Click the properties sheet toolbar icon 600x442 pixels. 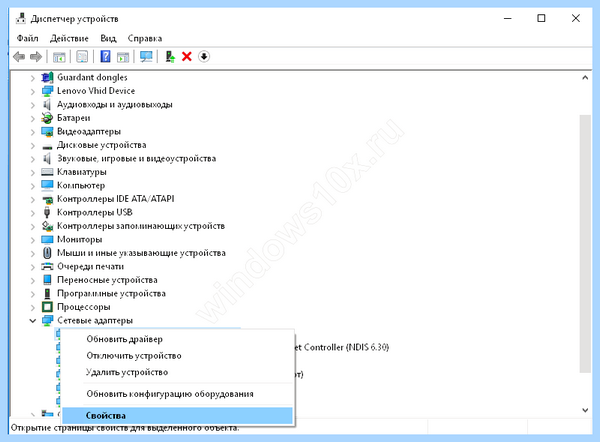point(82,57)
